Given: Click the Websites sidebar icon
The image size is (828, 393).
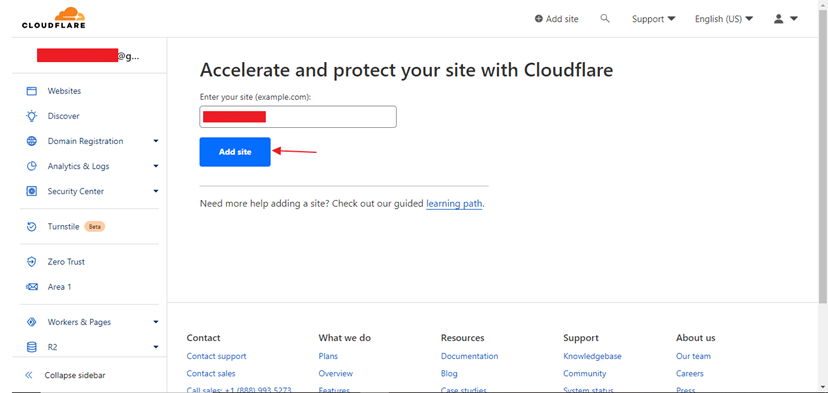Looking at the screenshot, I should 32,91.
